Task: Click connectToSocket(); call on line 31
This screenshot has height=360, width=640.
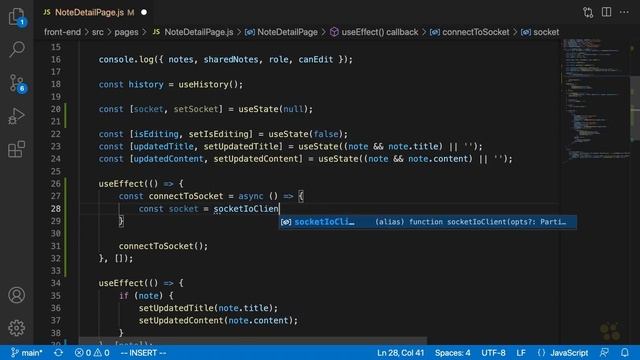Action: click(163, 246)
